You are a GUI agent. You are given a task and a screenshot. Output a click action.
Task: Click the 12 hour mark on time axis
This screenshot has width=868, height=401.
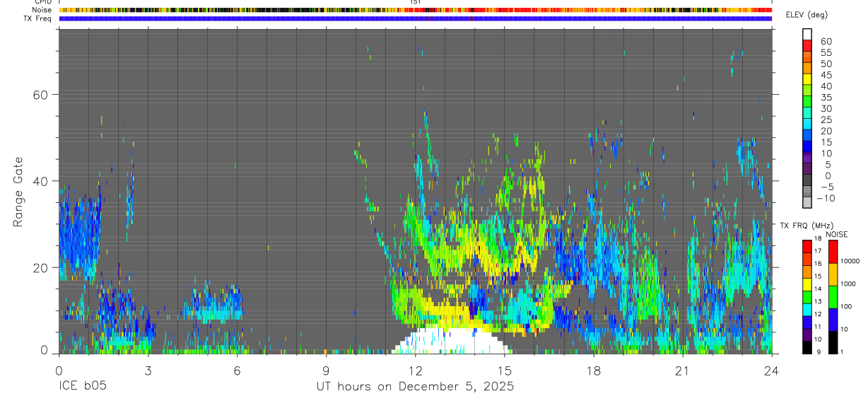[x=416, y=371]
